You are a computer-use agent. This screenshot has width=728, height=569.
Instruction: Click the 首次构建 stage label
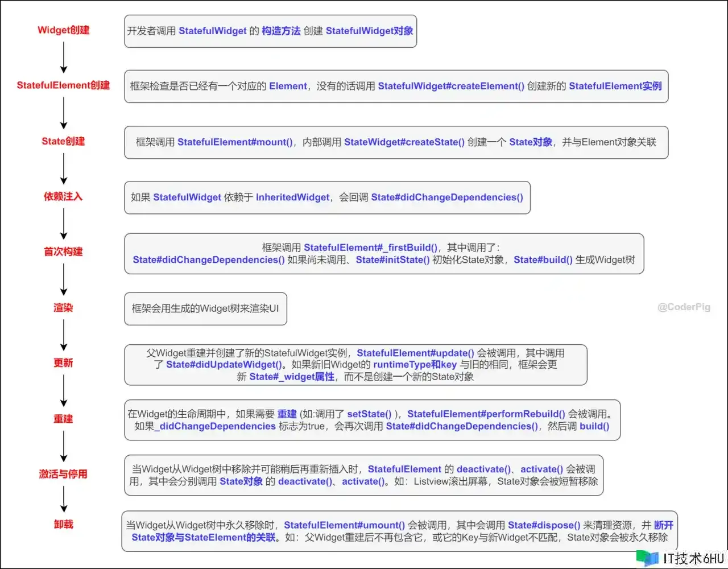(x=63, y=251)
